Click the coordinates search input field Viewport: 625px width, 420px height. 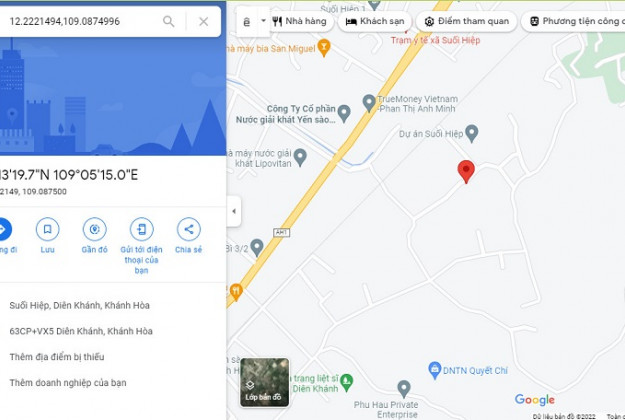click(x=80, y=21)
